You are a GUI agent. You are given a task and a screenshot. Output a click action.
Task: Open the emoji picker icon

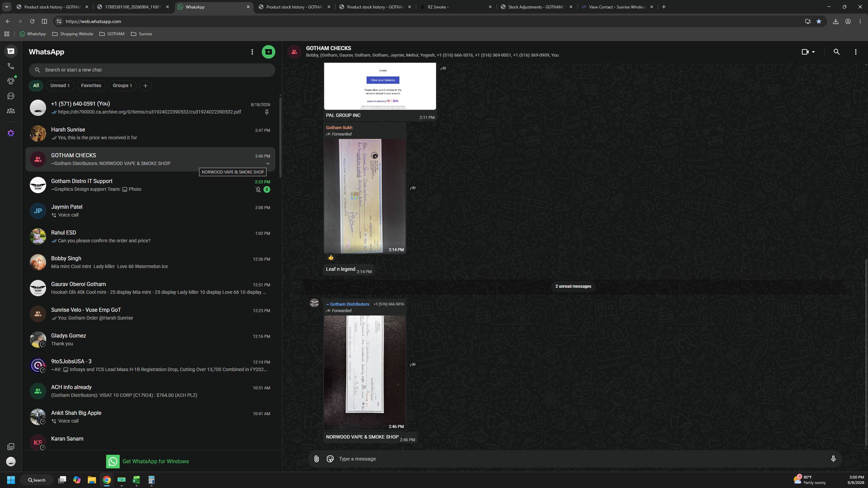330,459
